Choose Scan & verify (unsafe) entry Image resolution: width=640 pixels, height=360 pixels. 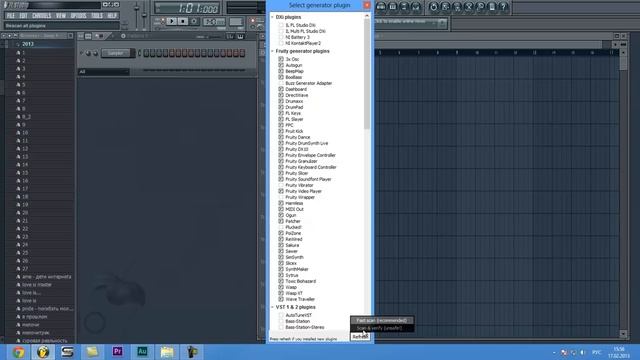pos(382,328)
